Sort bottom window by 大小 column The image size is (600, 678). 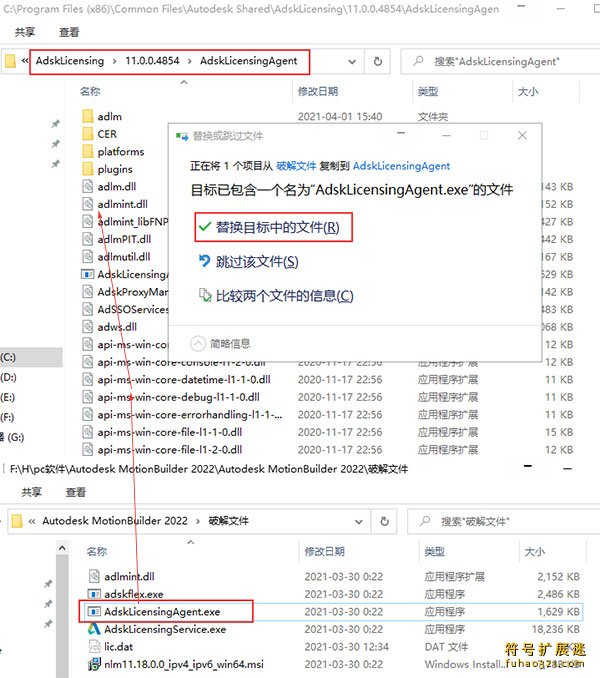click(535, 551)
